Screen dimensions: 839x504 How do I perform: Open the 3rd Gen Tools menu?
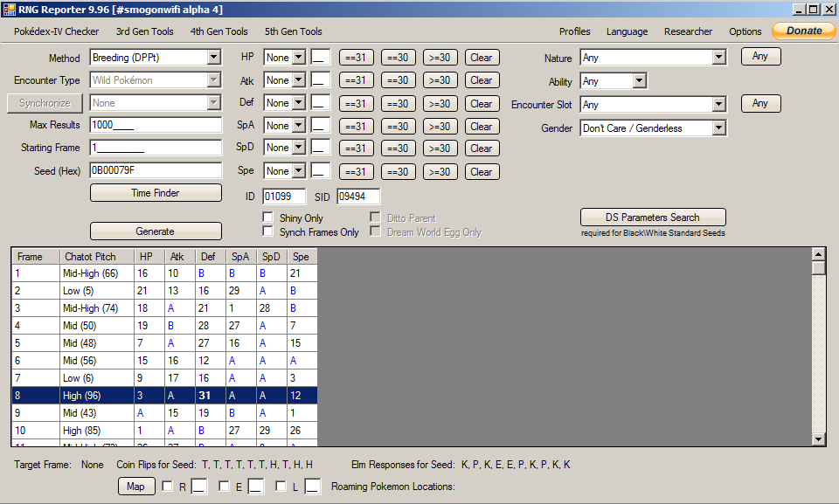coord(144,31)
